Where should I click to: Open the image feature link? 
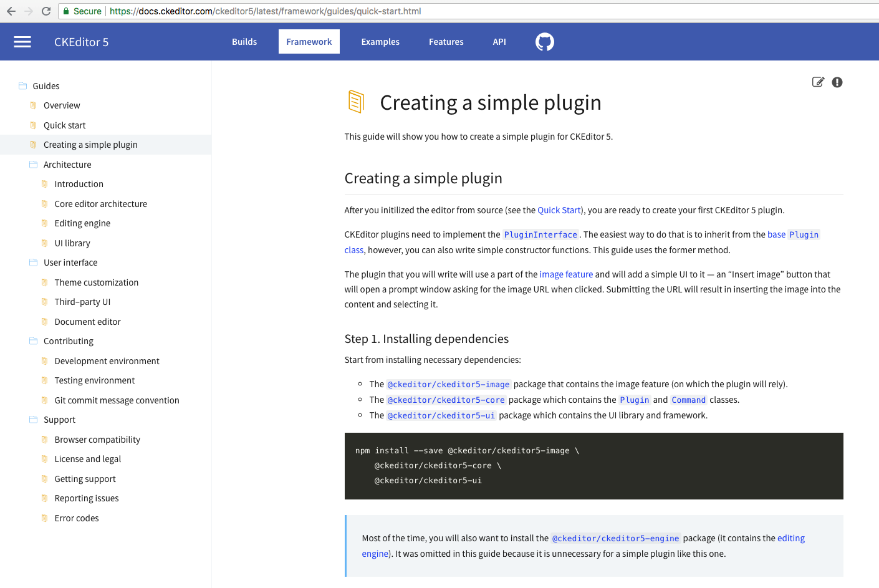(x=566, y=274)
